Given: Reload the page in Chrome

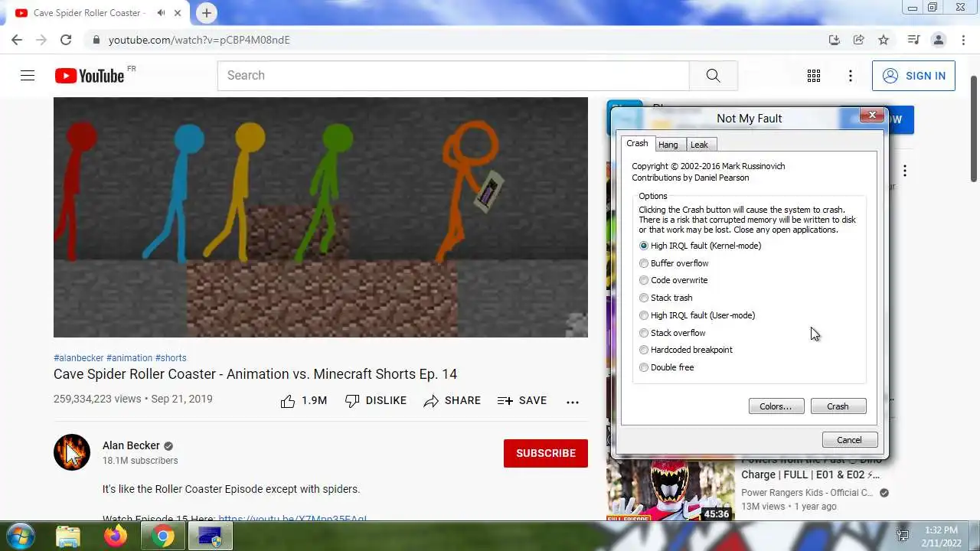Looking at the screenshot, I should (66, 40).
